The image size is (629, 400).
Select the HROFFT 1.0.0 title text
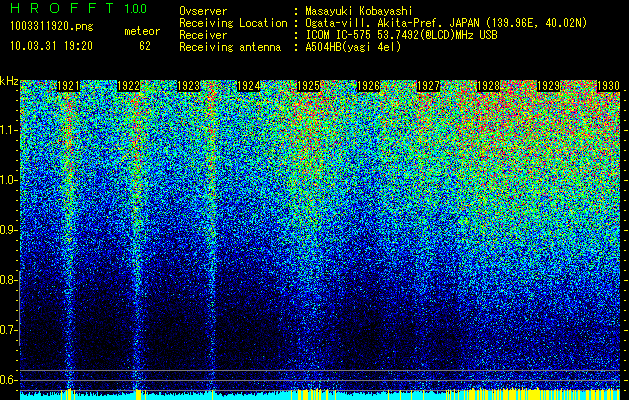point(79,8)
